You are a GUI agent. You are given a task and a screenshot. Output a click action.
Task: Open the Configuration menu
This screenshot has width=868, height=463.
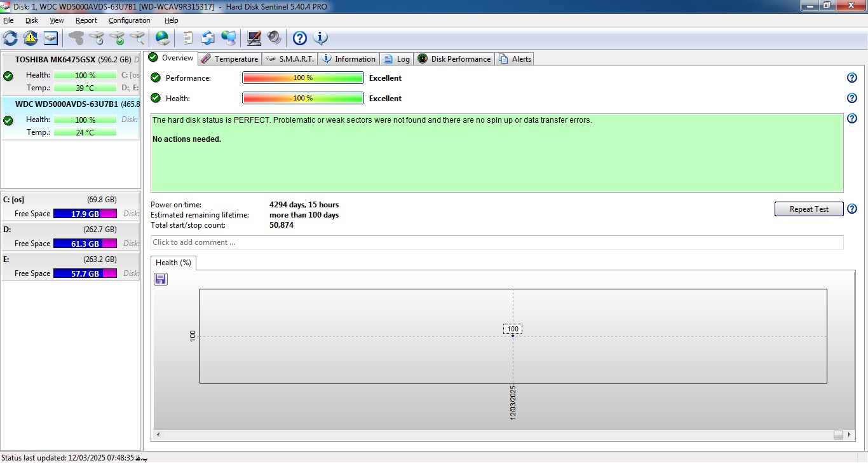[129, 20]
